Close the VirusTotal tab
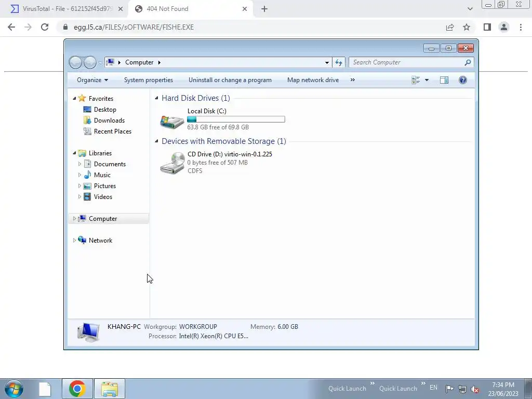This screenshot has width=532, height=399. [121, 9]
